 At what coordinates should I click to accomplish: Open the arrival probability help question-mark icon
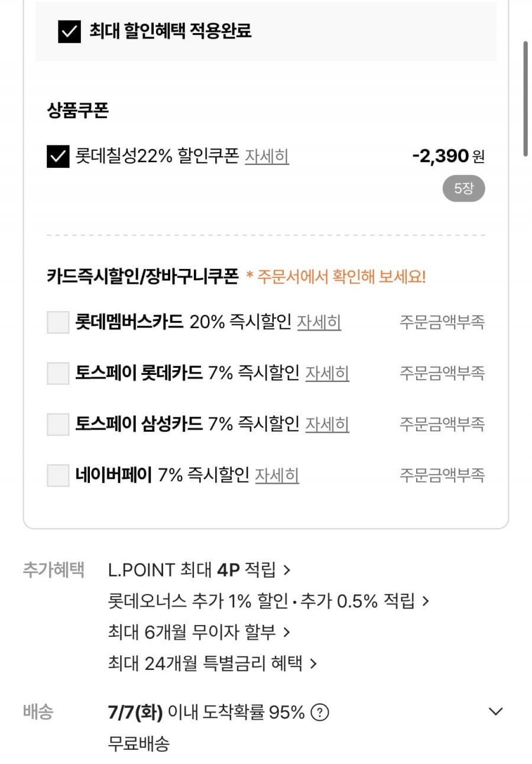[x=320, y=713]
